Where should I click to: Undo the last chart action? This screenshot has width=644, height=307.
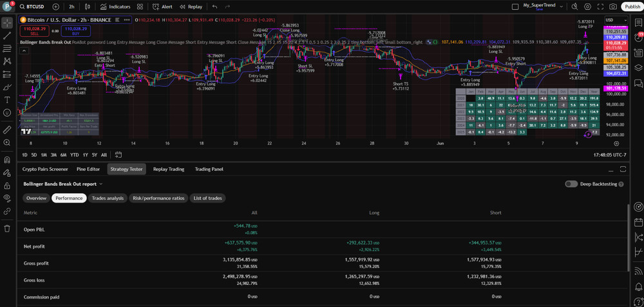tap(215, 6)
